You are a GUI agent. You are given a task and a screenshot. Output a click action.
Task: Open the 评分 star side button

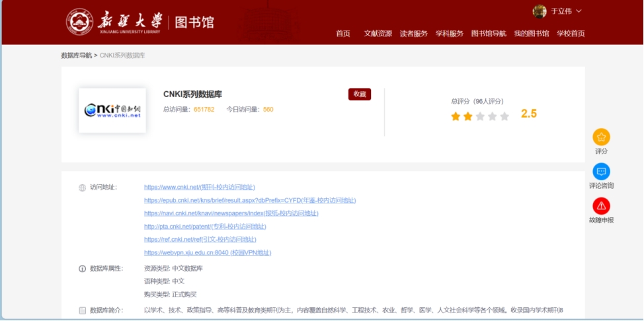pos(601,137)
